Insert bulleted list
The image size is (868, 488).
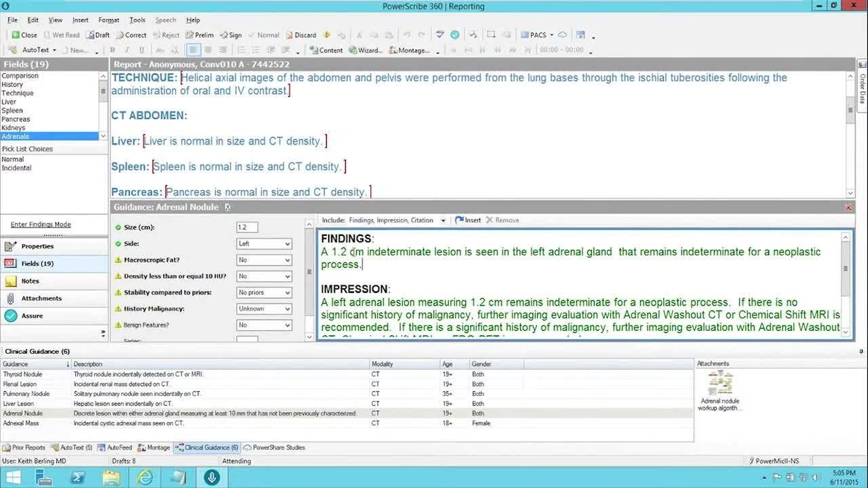tap(256, 50)
